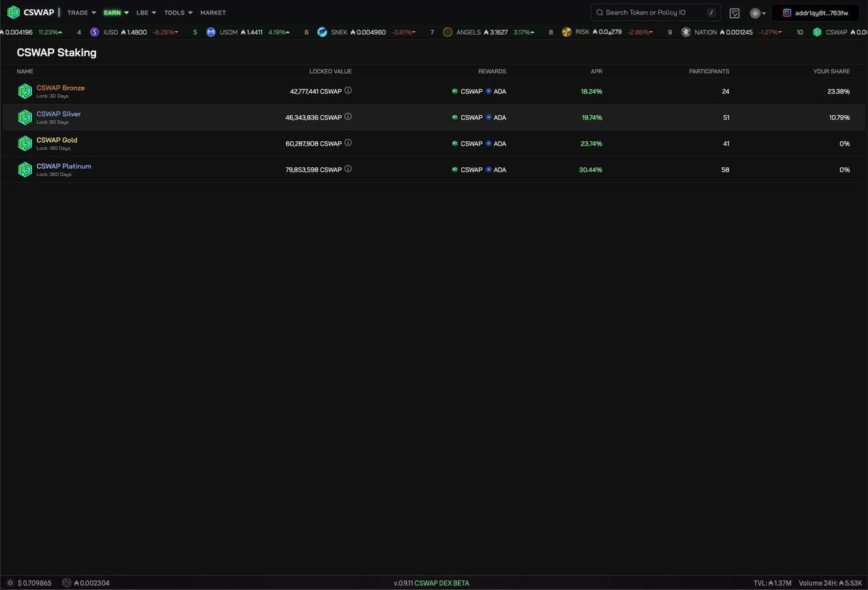Open the settings gear dropdown
The height and width of the screenshot is (590, 868).
[x=757, y=13]
